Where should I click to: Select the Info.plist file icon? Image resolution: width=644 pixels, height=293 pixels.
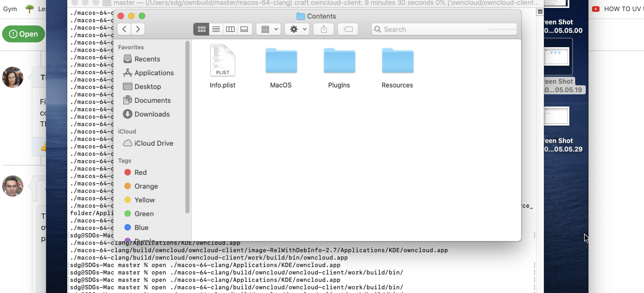tap(222, 60)
